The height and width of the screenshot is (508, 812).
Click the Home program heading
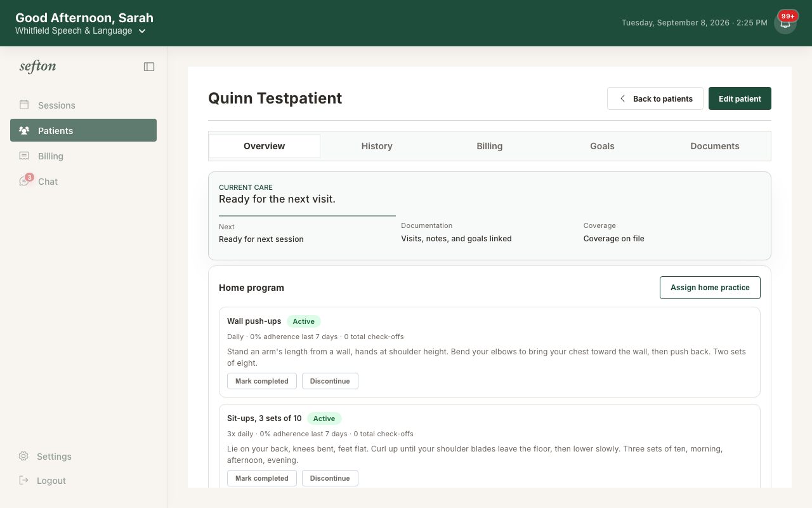[x=251, y=288]
